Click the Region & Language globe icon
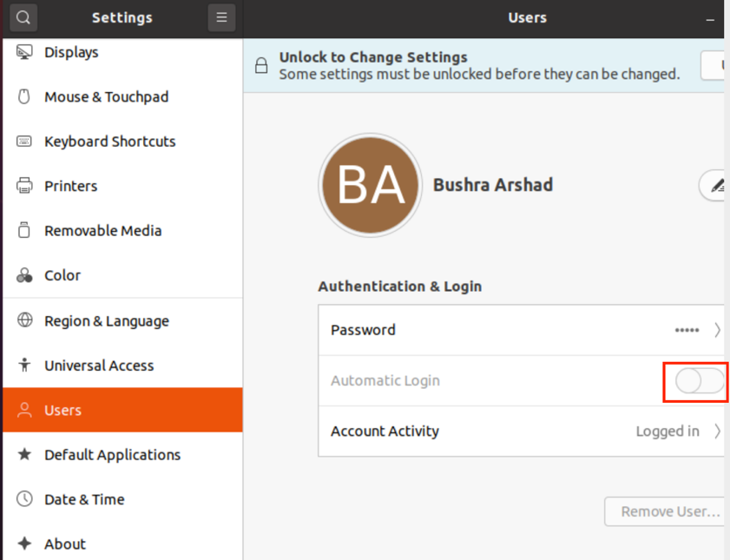Viewport: 730px width, 560px height. (x=25, y=320)
